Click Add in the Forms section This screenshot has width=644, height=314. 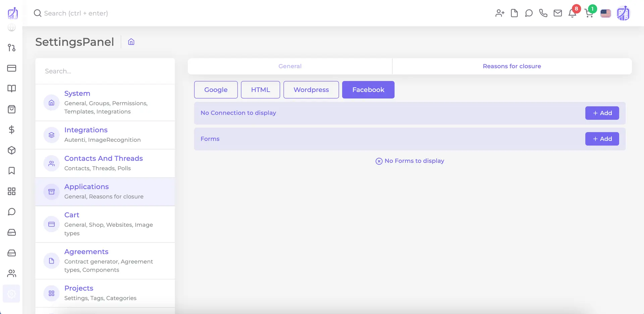coord(602,139)
